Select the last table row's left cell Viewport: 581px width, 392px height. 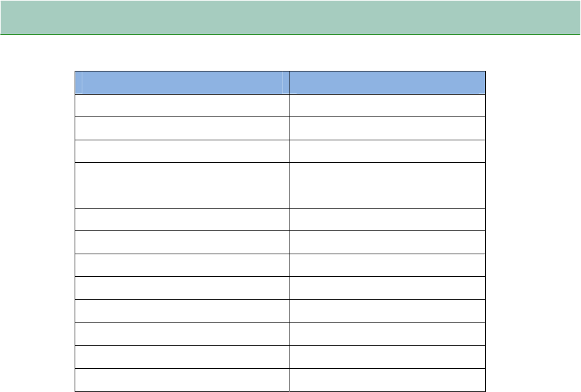(182, 380)
